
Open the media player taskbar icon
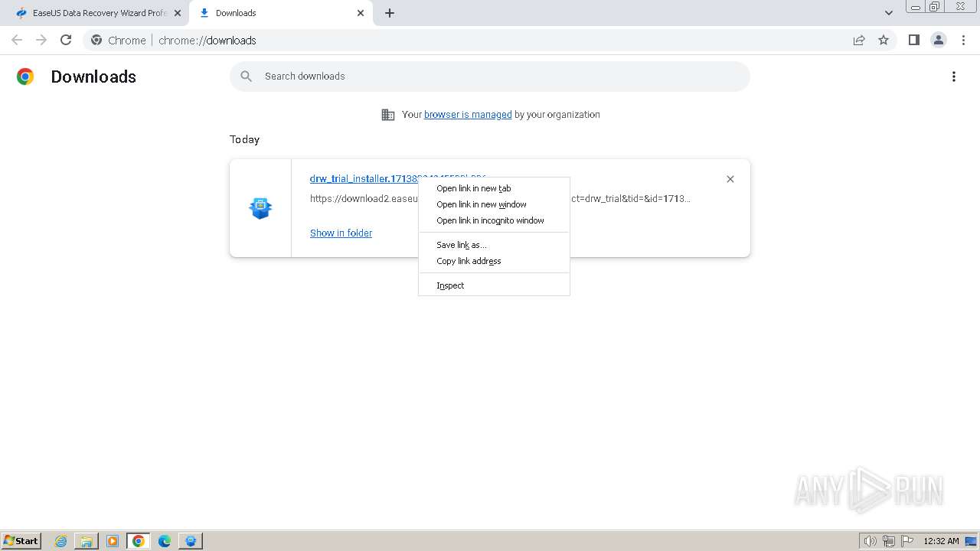pos(113,541)
